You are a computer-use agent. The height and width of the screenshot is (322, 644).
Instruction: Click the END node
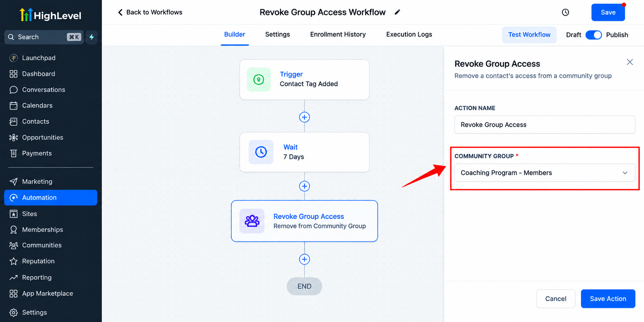pyautogui.click(x=304, y=286)
